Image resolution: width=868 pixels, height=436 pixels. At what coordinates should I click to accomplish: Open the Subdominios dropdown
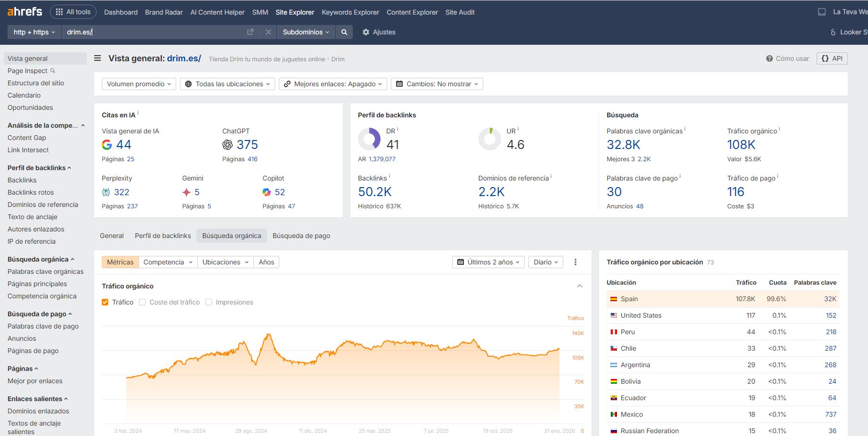click(305, 32)
